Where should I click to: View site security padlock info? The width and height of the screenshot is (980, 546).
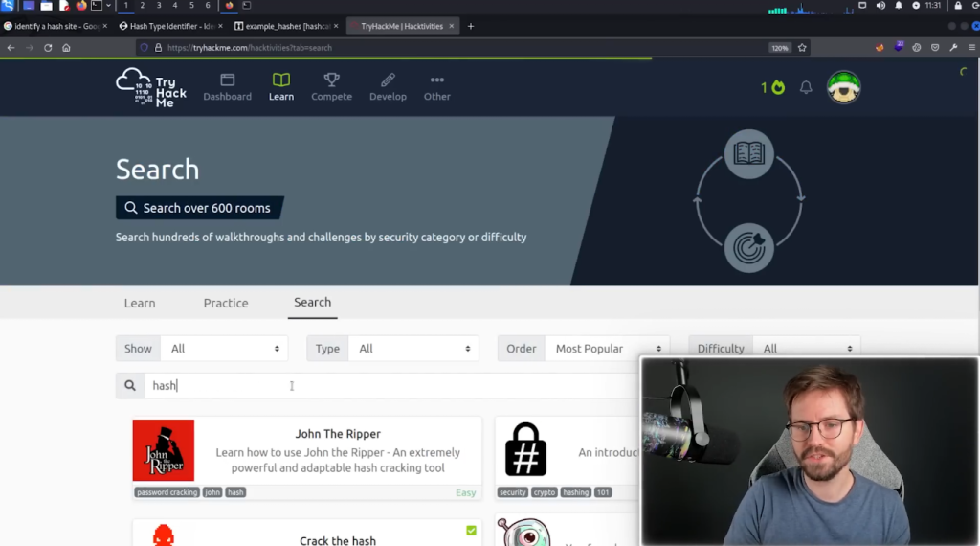coord(158,48)
